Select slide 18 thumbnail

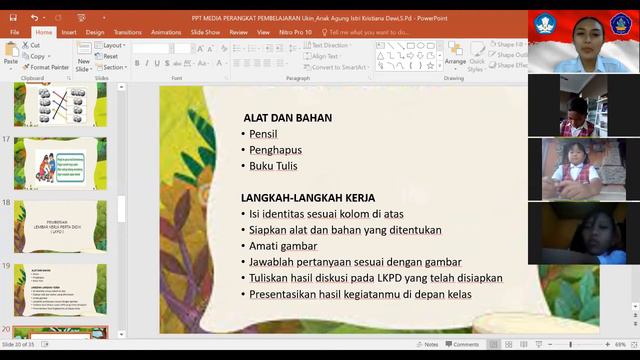coord(60,227)
